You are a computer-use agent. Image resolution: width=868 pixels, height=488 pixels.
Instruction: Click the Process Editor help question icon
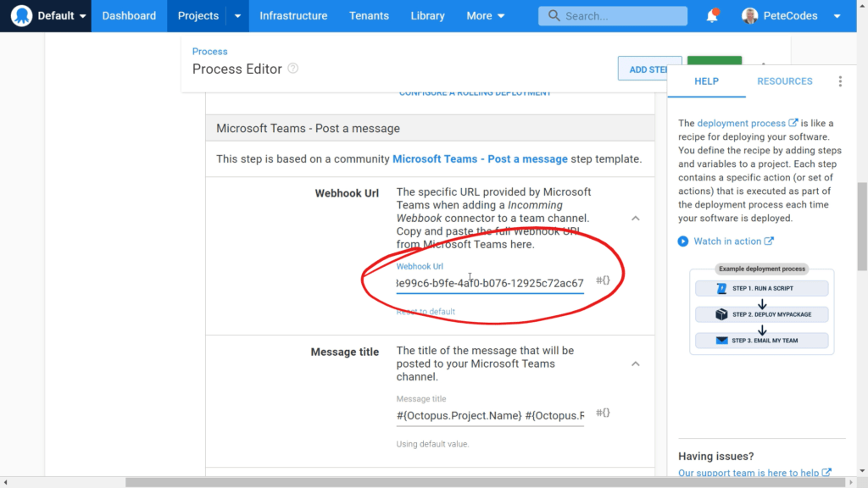coord(292,68)
